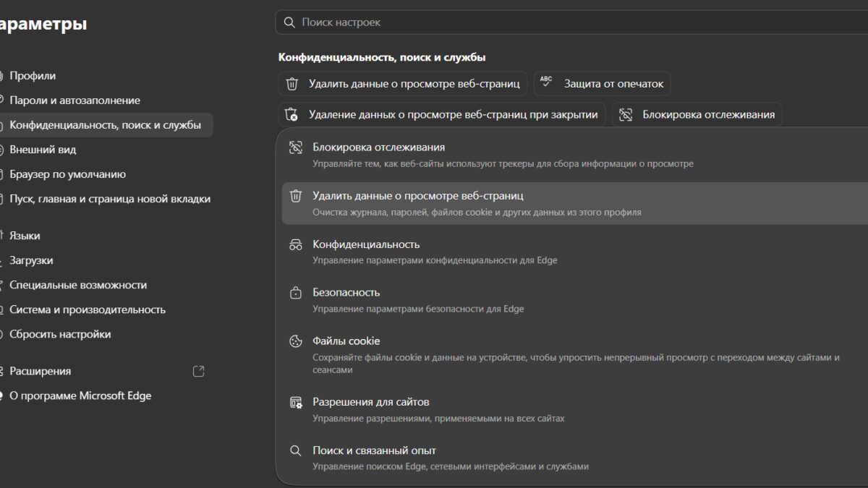Click the tracker icon in the Блокировка отслеживания row

[295, 147]
